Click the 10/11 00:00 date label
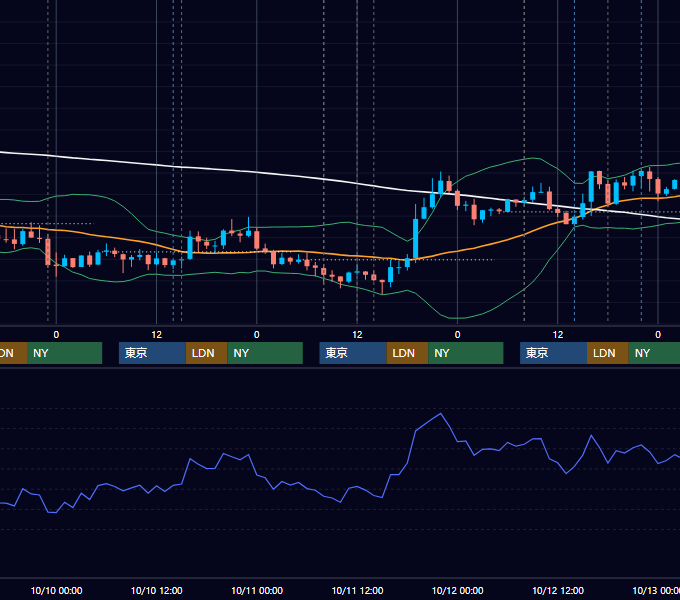Screen dimensions: 680x600 [x=257, y=590]
